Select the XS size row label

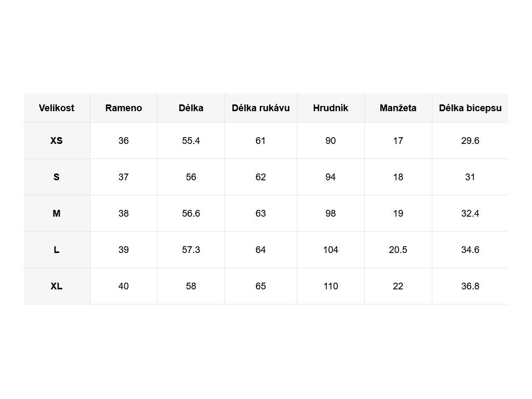pos(57,141)
